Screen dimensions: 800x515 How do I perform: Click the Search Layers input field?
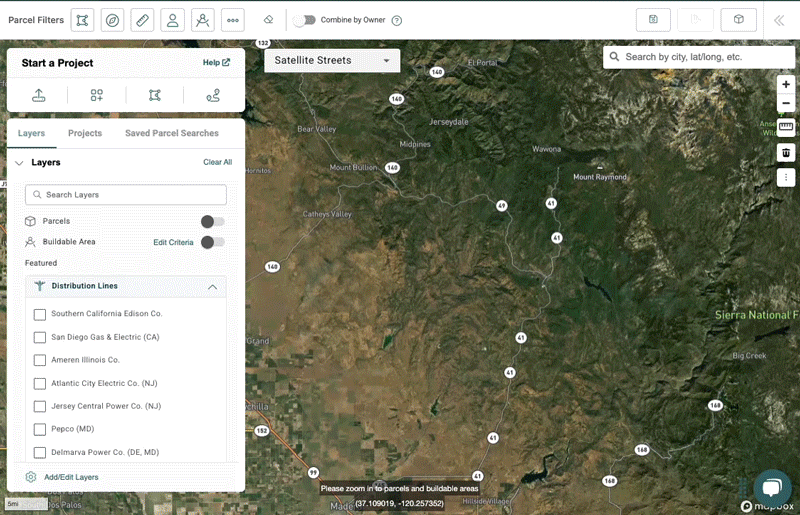[126, 195]
